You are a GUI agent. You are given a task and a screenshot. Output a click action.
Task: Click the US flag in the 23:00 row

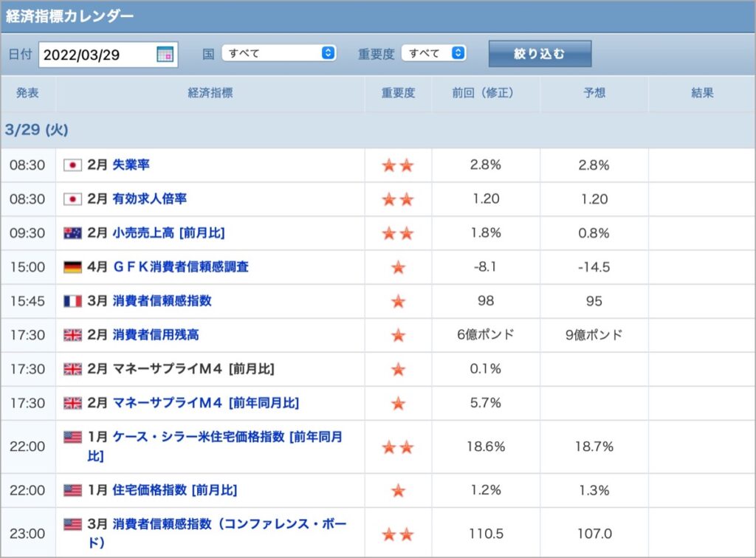pos(73,524)
